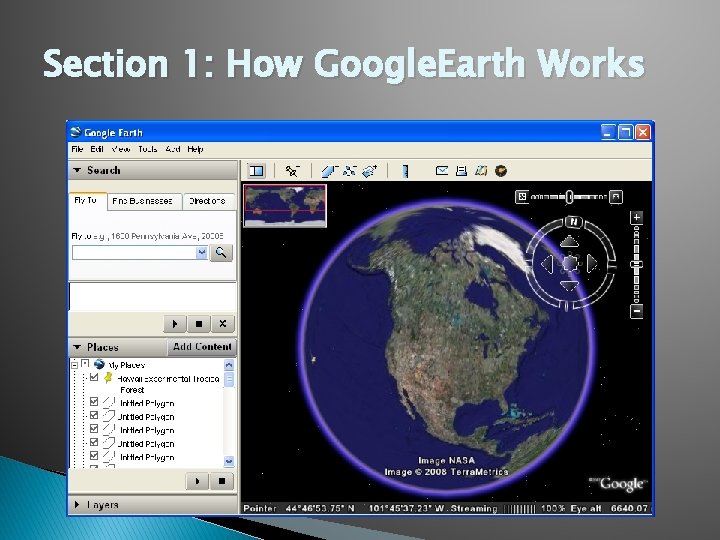The width and height of the screenshot is (720, 540).
Task: Open the View menu
Action: pyautogui.click(x=121, y=149)
